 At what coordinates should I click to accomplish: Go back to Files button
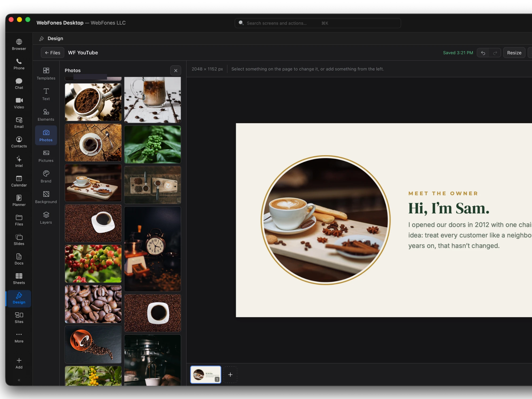(x=52, y=53)
